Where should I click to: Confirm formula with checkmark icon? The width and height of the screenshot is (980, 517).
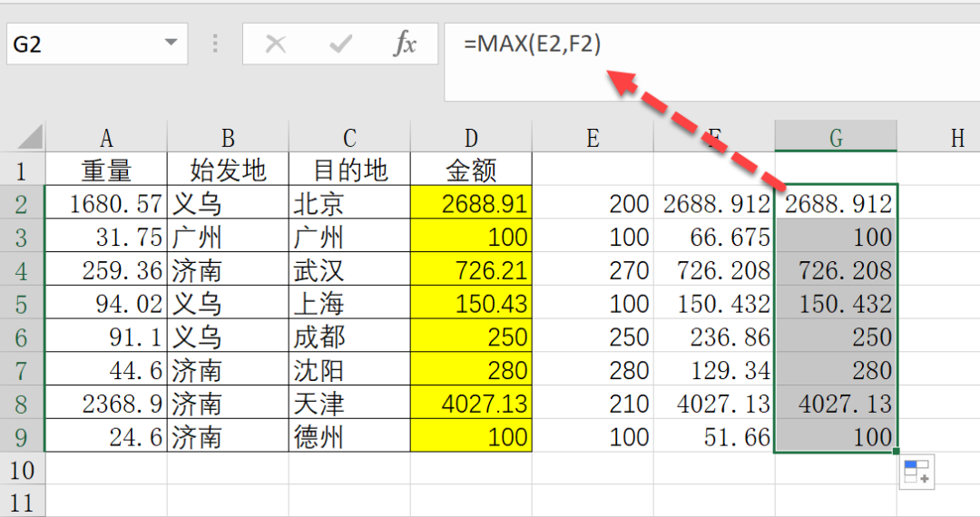pyautogui.click(x=340, y=44)
